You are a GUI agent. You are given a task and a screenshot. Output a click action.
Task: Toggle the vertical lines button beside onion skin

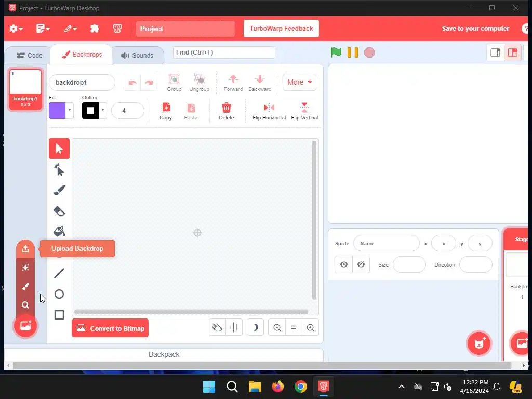click(x=234, y=327)
